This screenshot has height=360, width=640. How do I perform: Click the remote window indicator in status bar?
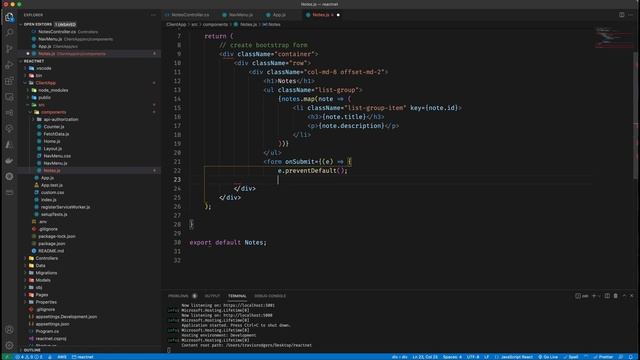(x=7, y=357)
